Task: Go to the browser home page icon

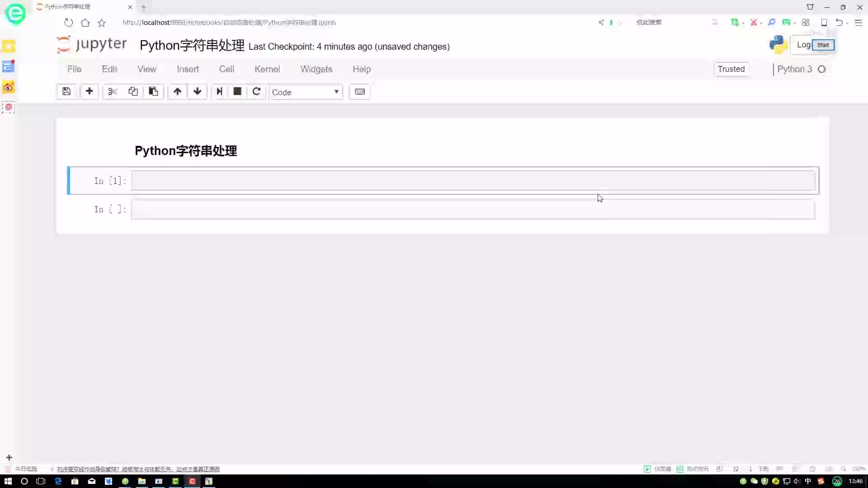Action: click(x=85, y=23)
